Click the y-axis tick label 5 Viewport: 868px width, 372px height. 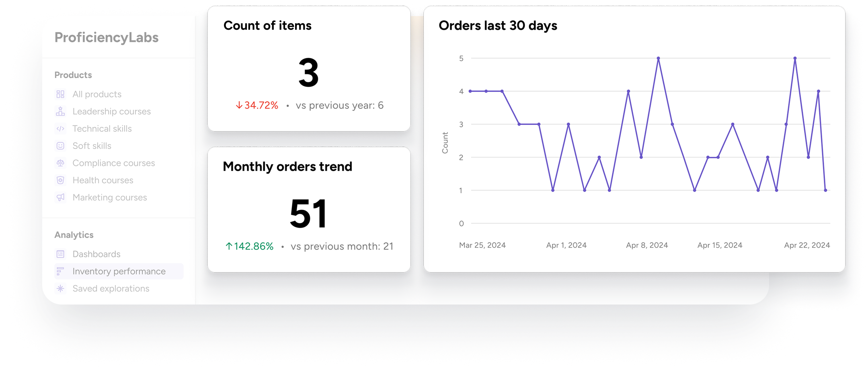tap(461, 58)
